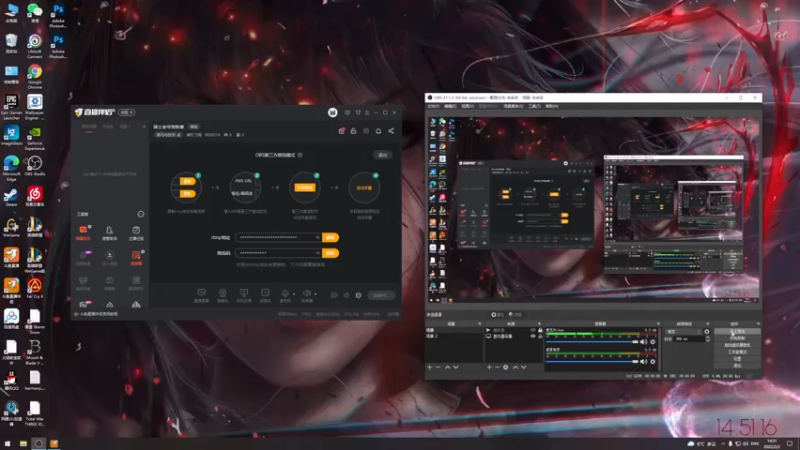Copy the stream key with orange button
800x450 pixels.
click(331, 253)
